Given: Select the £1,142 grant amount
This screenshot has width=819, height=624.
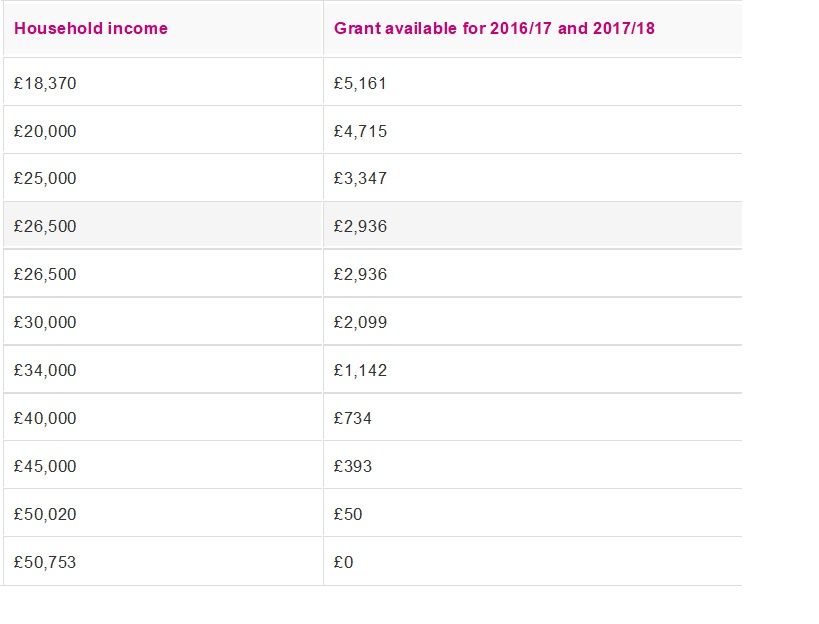Looking at the screenshot, I should [x=360, y=370].
